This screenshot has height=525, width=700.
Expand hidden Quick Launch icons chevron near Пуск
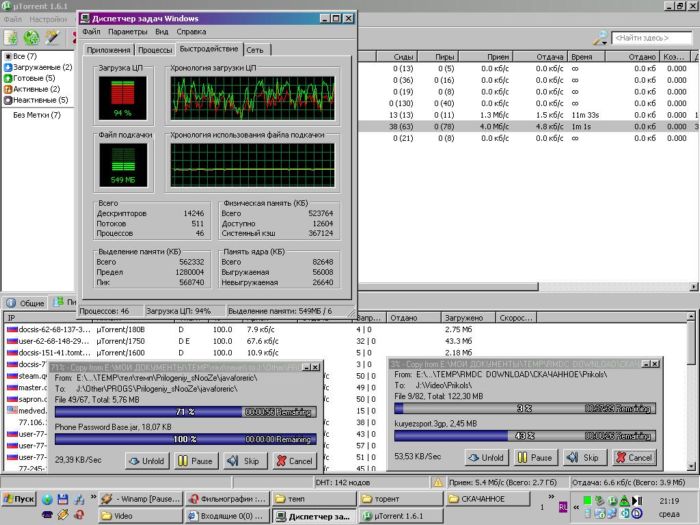tap(93, 496)
